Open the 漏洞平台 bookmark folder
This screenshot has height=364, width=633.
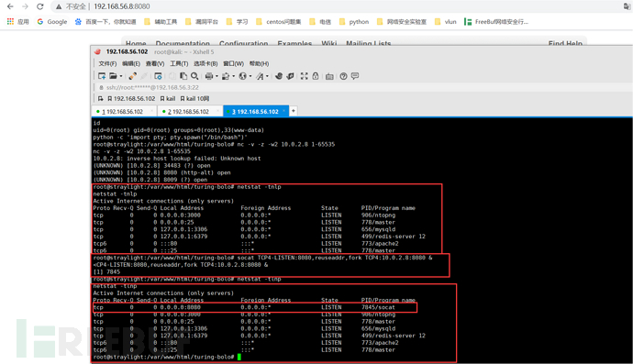(x=202, y=22)
